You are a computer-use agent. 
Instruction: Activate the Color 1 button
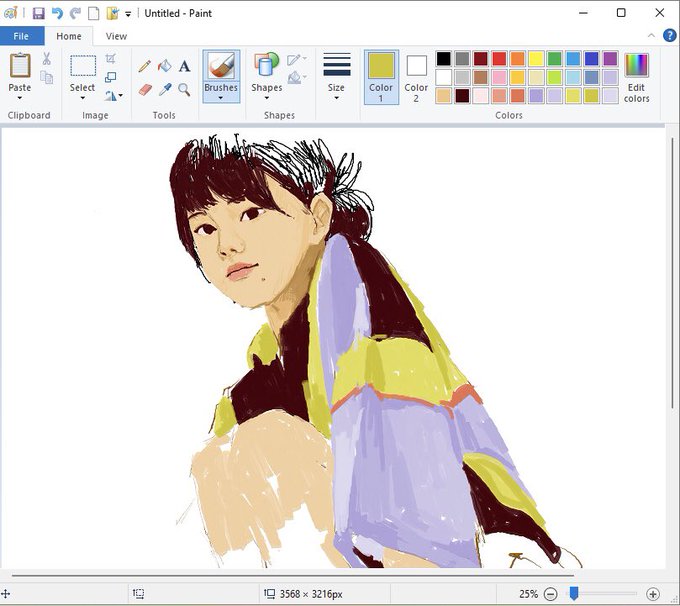[381, 77]
